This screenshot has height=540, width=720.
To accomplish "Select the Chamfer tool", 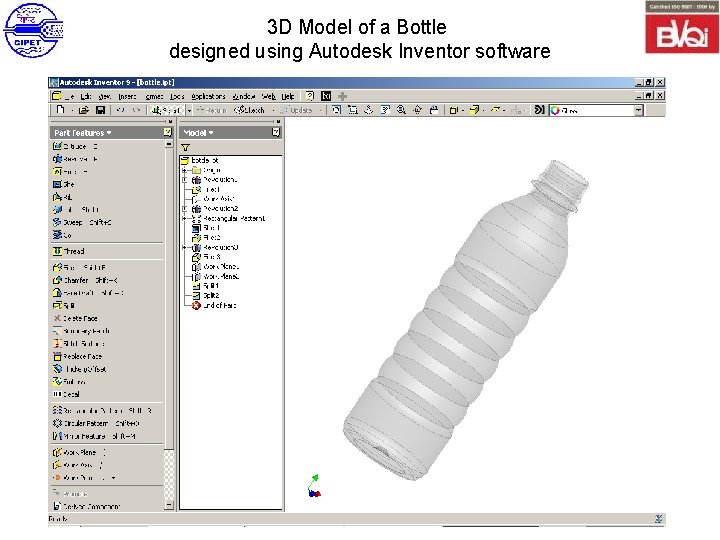I will point(85,280).
